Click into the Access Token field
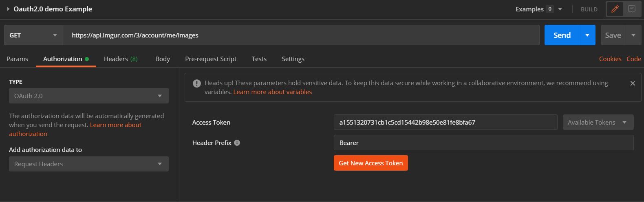Image resolution: width=644 pixels, height=202 pixels. point(446,122)
